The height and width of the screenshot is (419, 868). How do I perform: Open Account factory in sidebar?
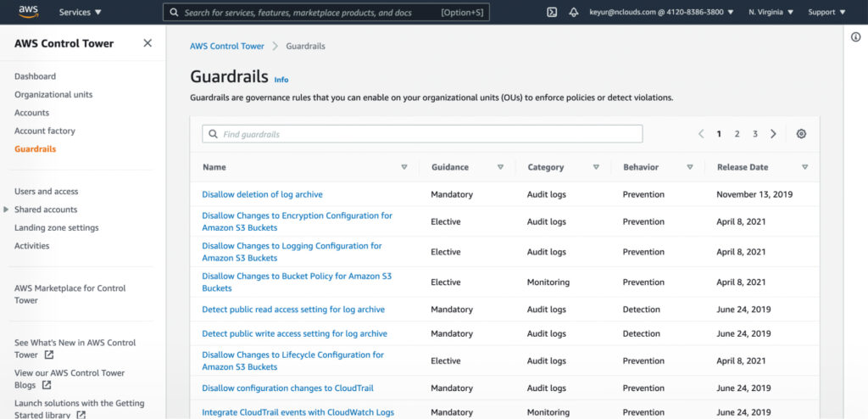pos(45,131)
